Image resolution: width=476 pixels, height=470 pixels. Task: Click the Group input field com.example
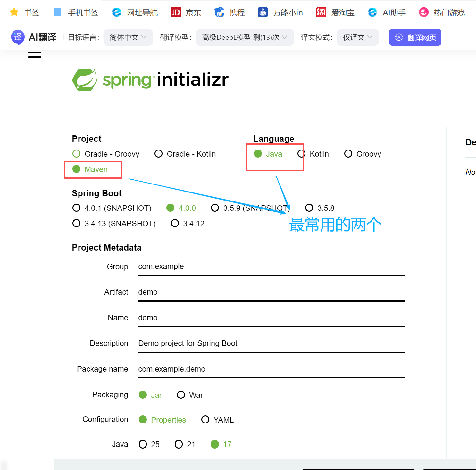(x=271, y=267)
